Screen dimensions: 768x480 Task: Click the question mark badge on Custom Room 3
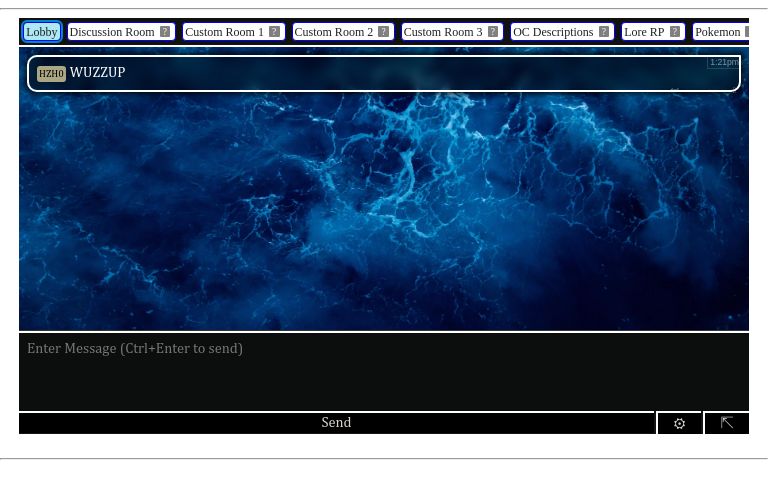[492, 32]
